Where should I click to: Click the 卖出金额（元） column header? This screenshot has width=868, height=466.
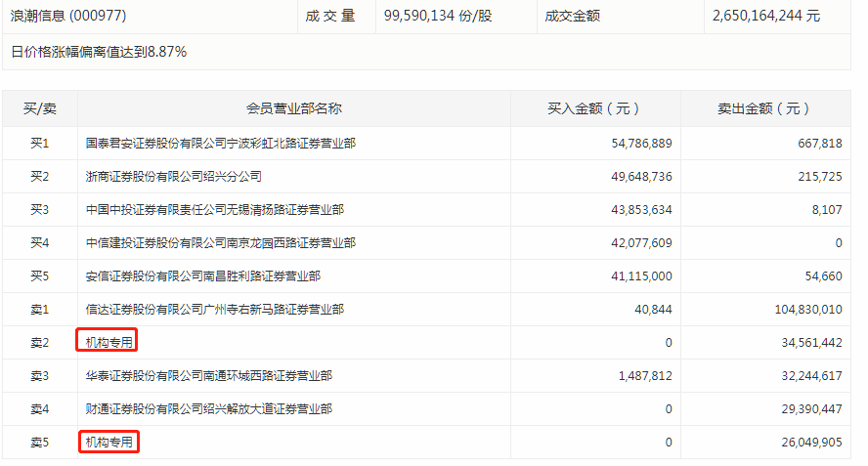click(x=764, y=109)
